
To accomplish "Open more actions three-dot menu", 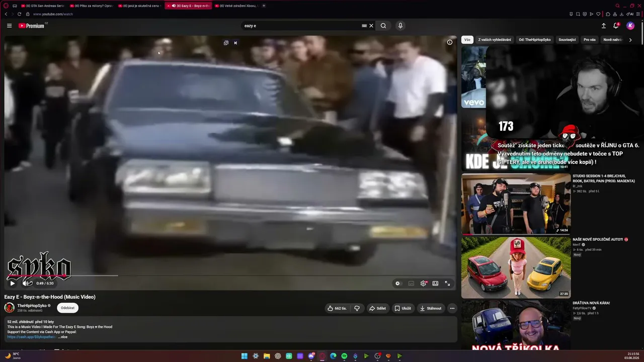I will pos(452,308).
